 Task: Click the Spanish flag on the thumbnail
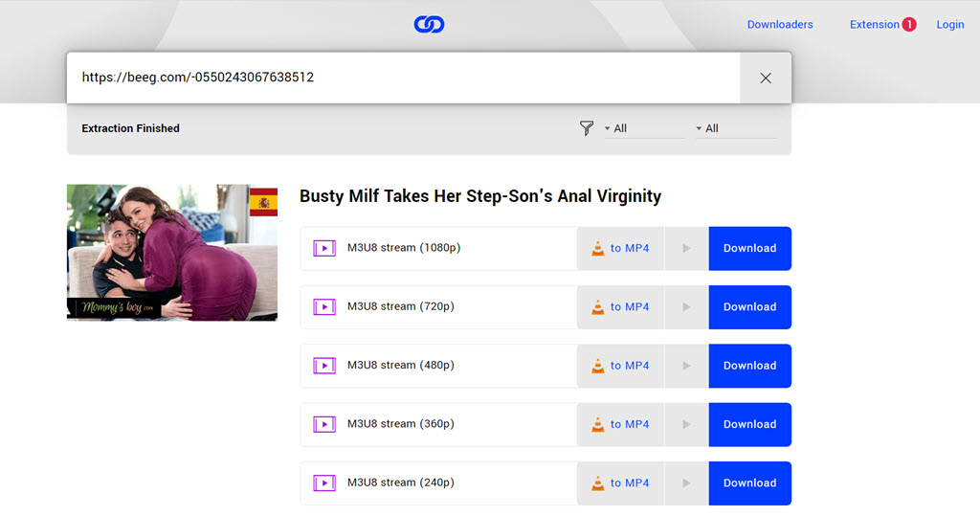coord(263,202)
